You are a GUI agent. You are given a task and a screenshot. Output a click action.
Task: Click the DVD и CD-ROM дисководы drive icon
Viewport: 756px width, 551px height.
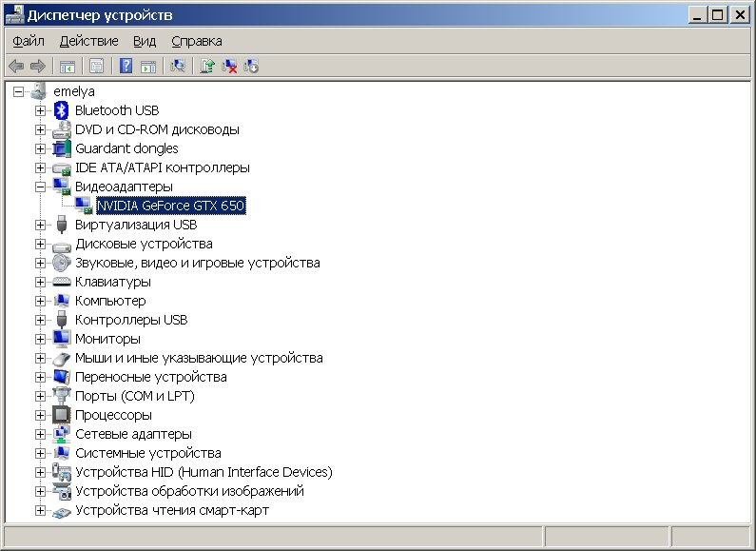tap(62, 129)
